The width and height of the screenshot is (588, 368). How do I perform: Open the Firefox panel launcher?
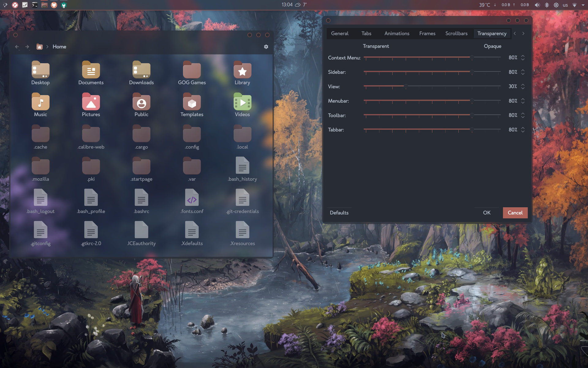point(54,5)
